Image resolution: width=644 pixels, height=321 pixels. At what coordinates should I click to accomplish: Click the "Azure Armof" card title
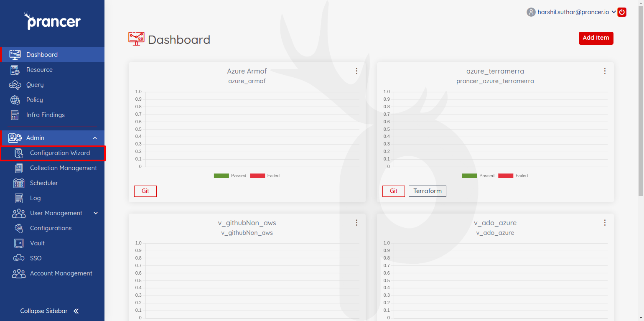247,71
